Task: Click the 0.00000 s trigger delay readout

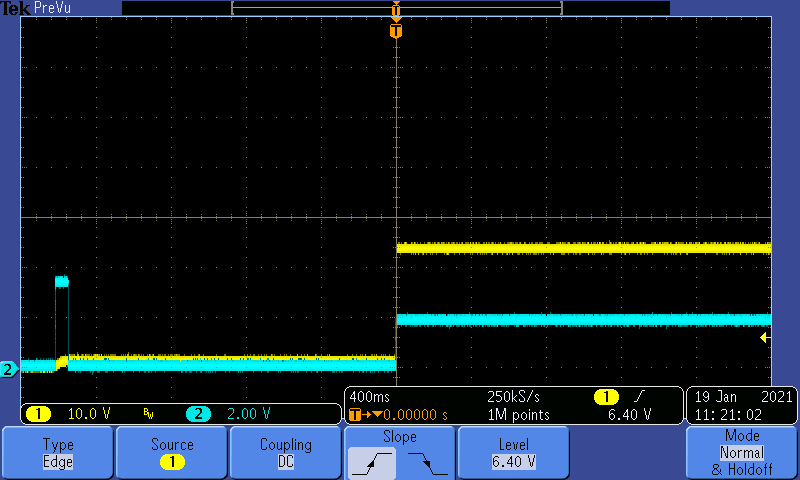Action: (x=415, y=415)
